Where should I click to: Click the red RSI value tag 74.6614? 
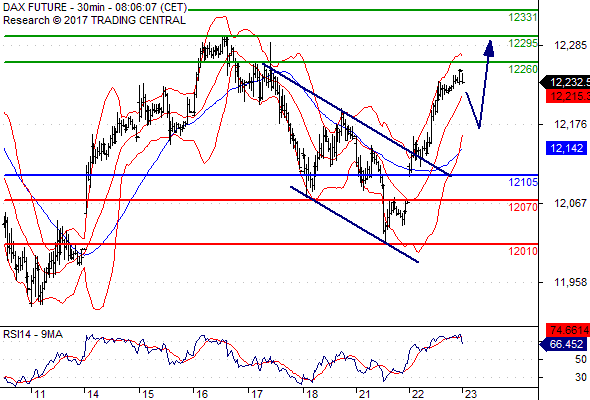coord(568,330)
